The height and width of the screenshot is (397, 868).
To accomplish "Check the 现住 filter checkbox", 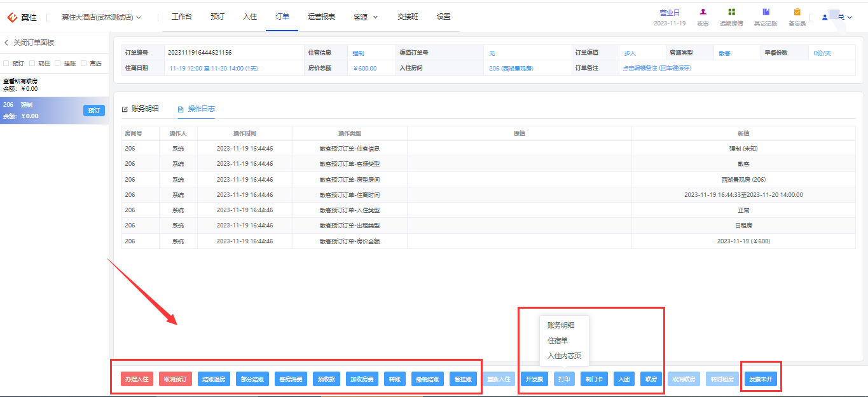I will (32, 64).
